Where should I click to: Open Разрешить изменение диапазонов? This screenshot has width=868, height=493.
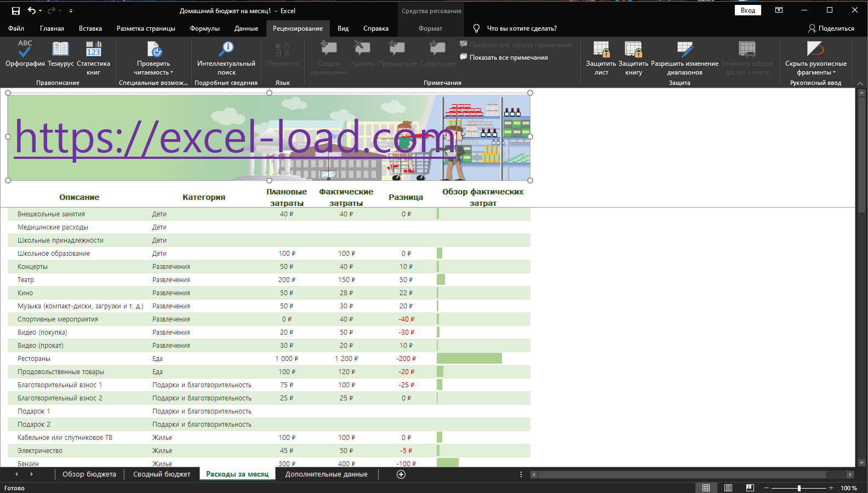tap(684, 58)
